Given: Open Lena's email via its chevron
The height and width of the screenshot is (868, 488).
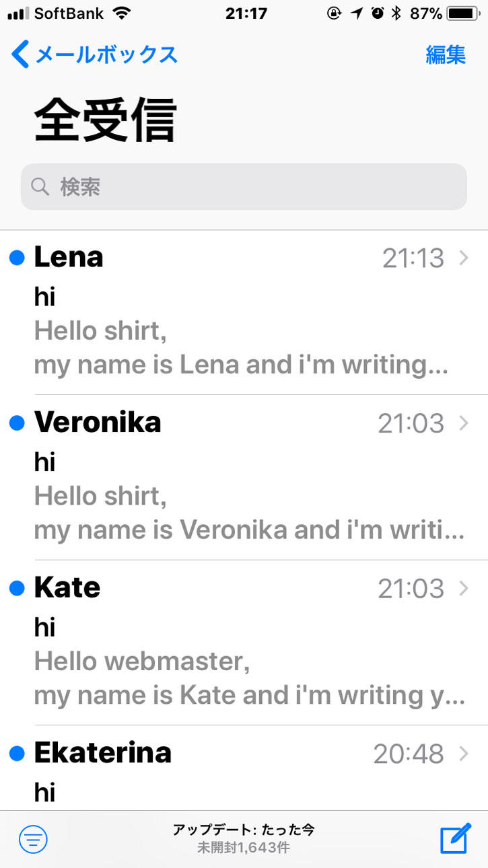Looking at the screenshot, I should click(463, 257).
